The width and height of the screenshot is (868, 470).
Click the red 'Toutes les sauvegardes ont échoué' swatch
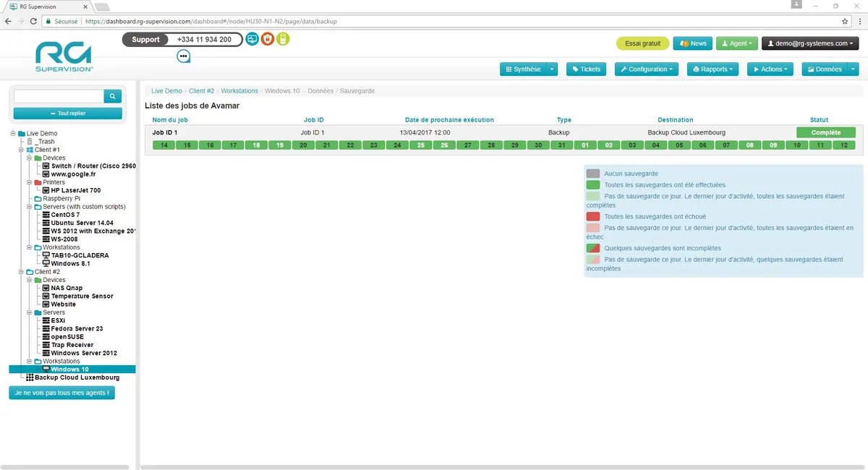click(x=593, y=216)
